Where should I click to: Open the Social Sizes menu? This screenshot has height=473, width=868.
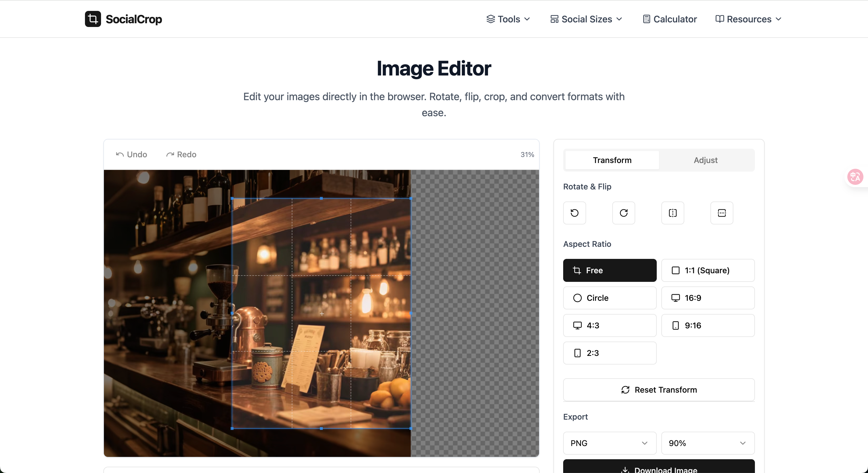[586, 19]
